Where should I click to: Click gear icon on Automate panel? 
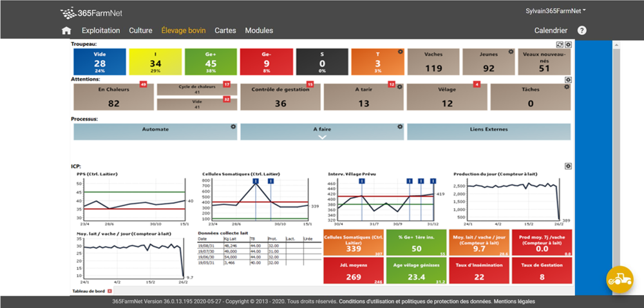(233, 127)
